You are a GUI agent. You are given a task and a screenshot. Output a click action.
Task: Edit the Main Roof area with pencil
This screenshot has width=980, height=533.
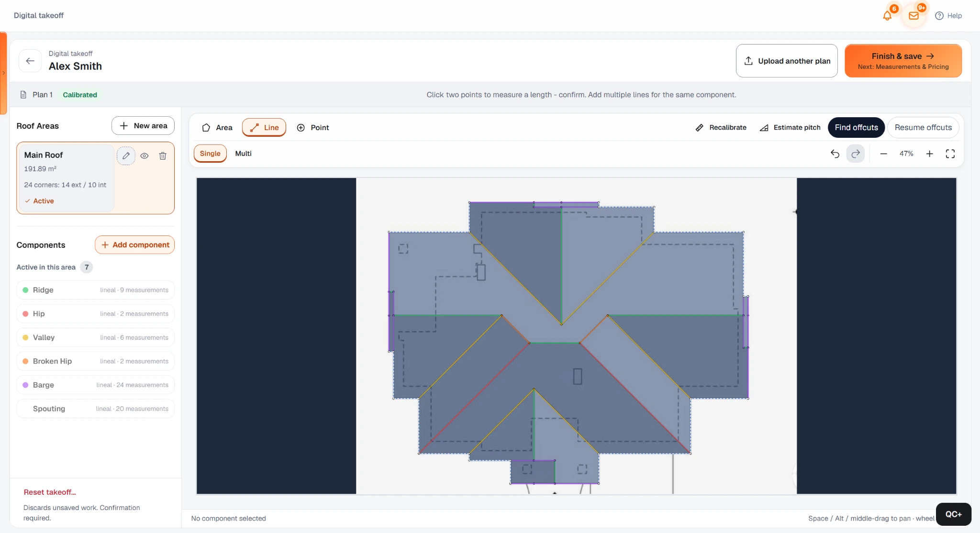coord(126,155)
